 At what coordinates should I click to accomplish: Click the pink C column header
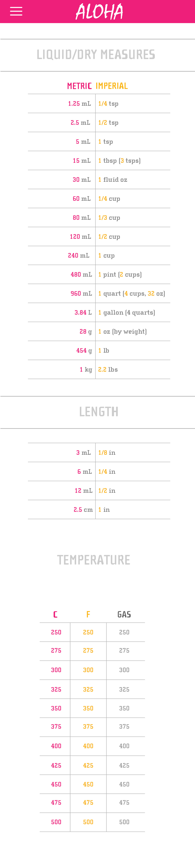[x=55, y=614]
